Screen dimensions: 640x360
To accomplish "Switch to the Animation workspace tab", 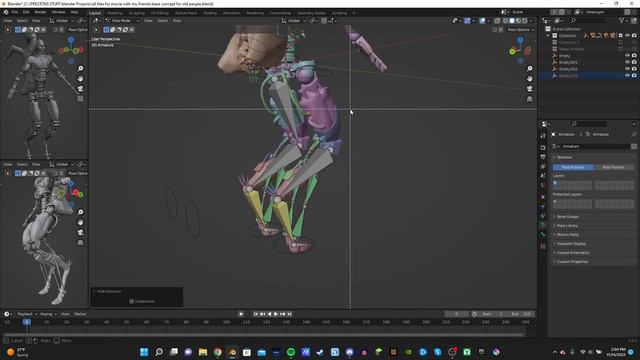I will [x=231, y=13].
